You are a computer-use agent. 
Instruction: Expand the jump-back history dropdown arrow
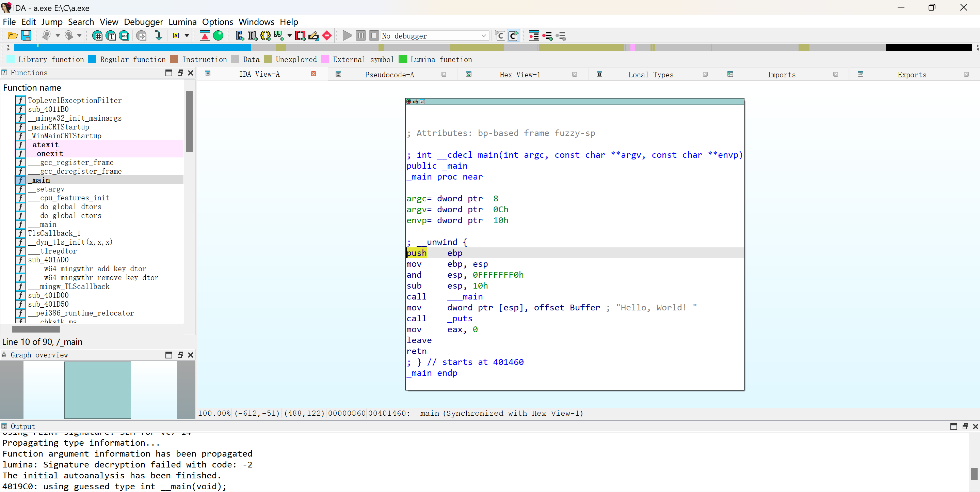pyautogui.click(x=58, y=36)
